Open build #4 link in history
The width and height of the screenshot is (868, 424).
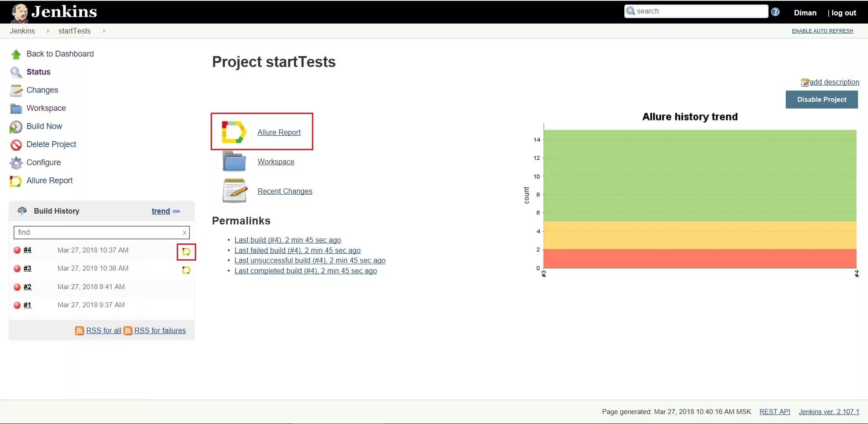click(x=28, y=250)
